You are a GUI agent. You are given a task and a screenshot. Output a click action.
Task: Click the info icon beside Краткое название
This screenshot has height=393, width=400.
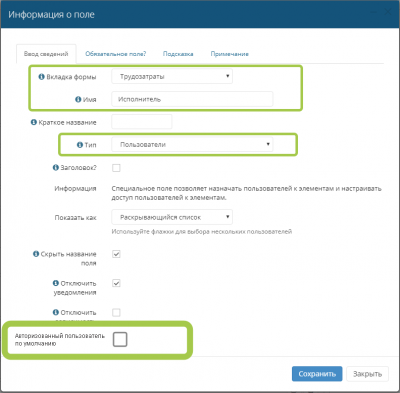click(x=34, y=122)
